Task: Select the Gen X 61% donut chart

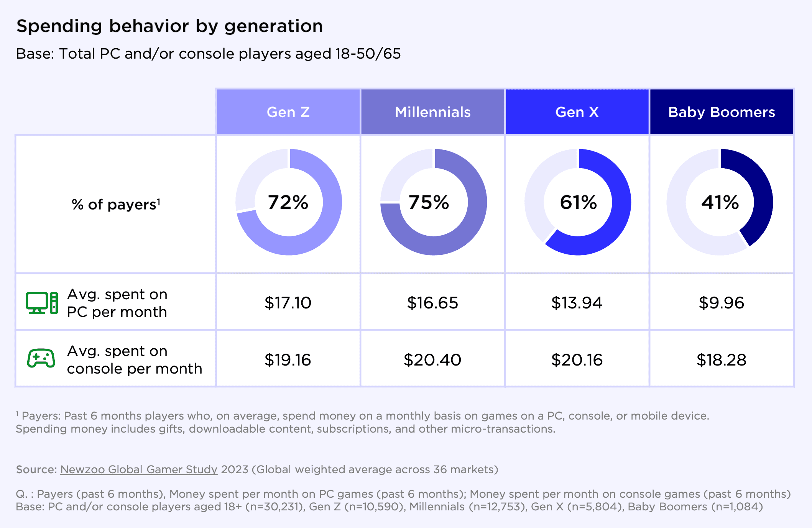Action: [578, 202]
